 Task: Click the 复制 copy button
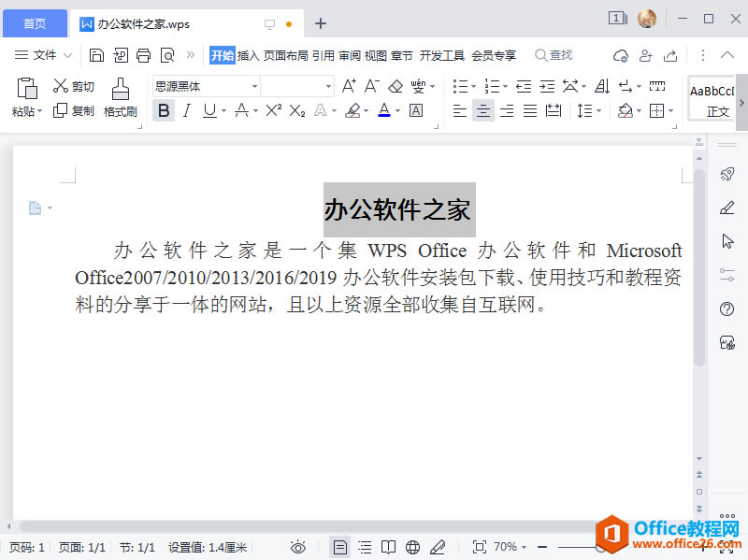(74, 110)
